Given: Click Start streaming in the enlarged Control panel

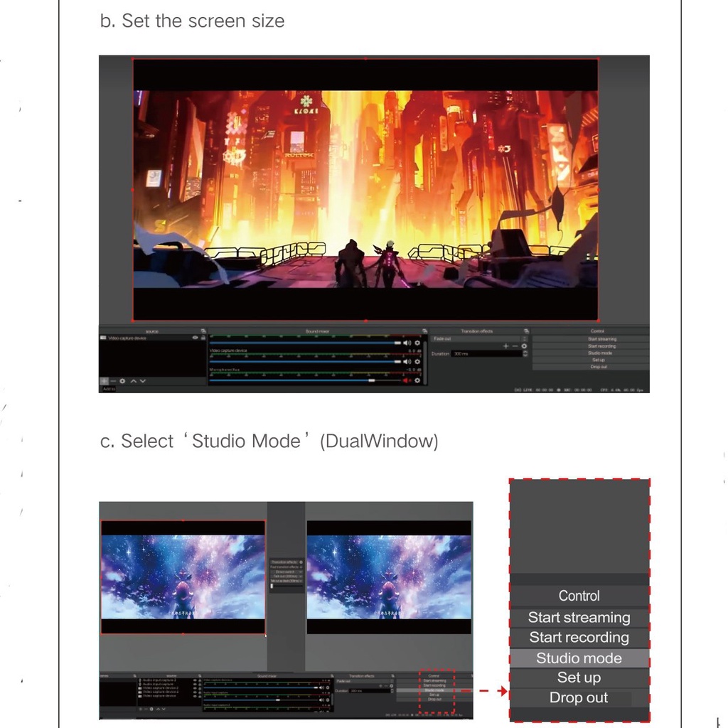Looking at the screenshot, I should (579, 618).
